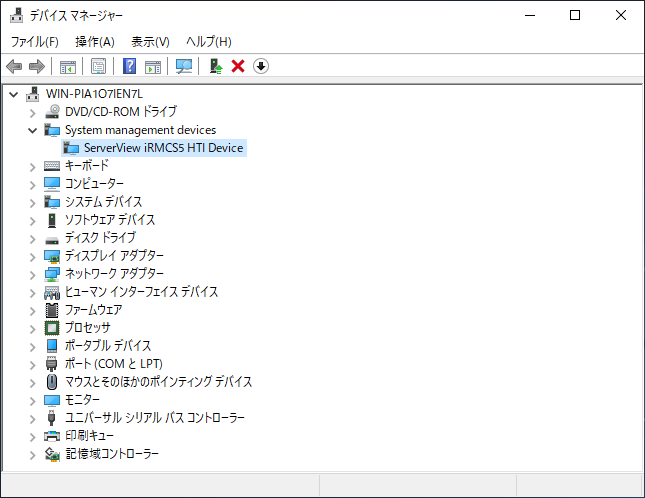
Task: Select ソフトウェア デバイス label
Action: (110, 220)
